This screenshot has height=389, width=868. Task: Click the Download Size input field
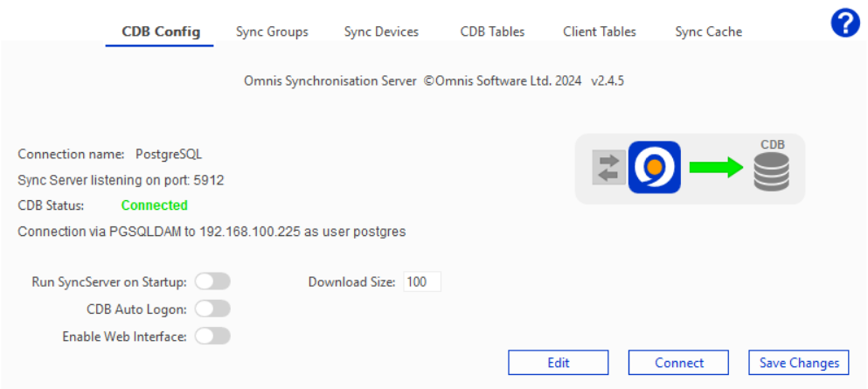click(x=422, y=281)
